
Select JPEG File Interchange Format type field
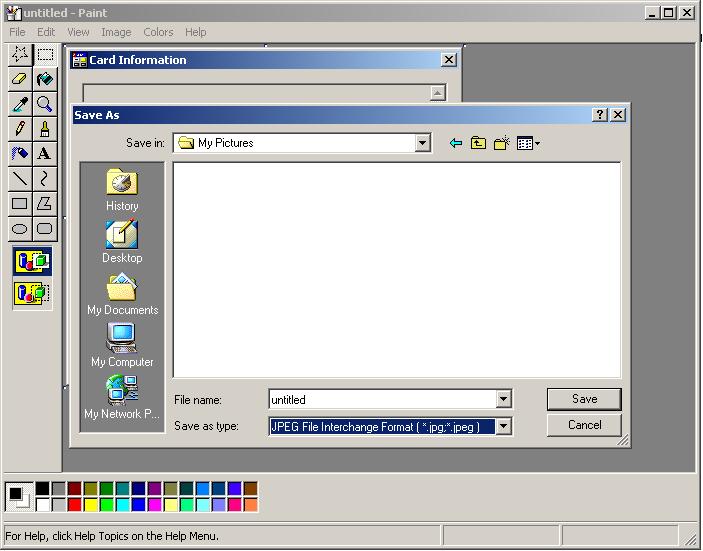coord(382,427)
